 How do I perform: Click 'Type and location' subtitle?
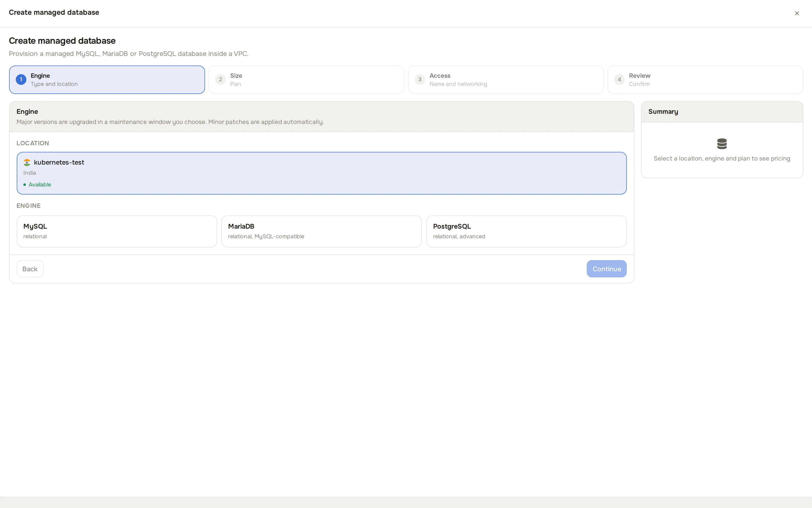[54, 84]
